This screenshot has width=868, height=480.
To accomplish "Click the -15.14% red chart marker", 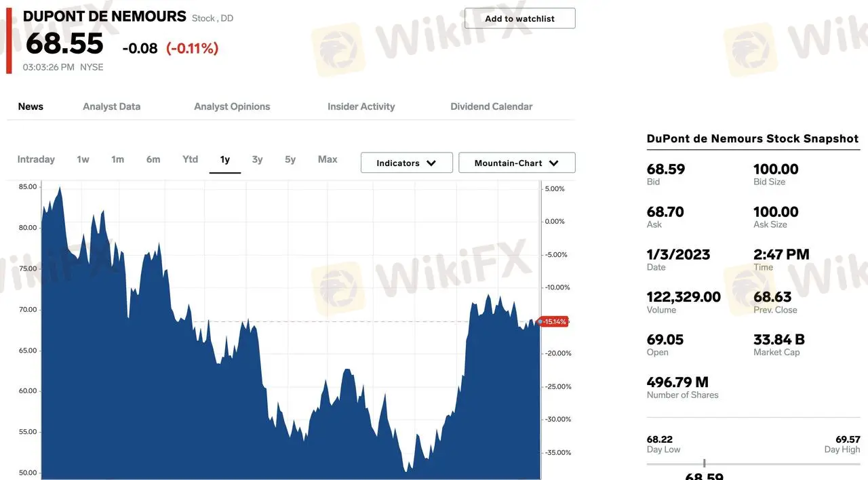I will pyautogui.click(x=553, y=321).
